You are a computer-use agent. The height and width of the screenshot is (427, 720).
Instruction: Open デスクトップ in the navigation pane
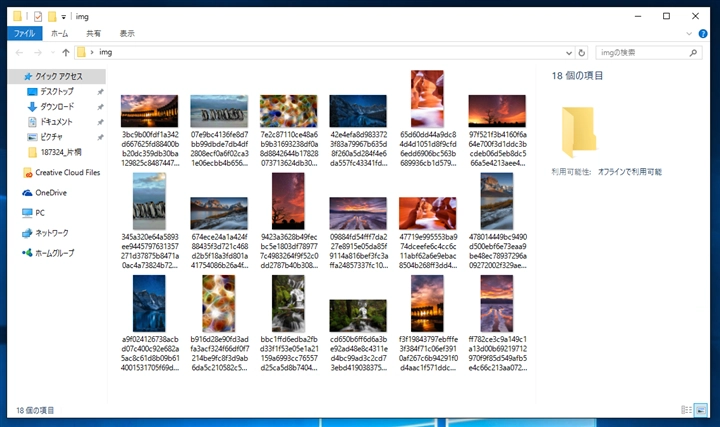pyautogui.click(x=56, y=91)
